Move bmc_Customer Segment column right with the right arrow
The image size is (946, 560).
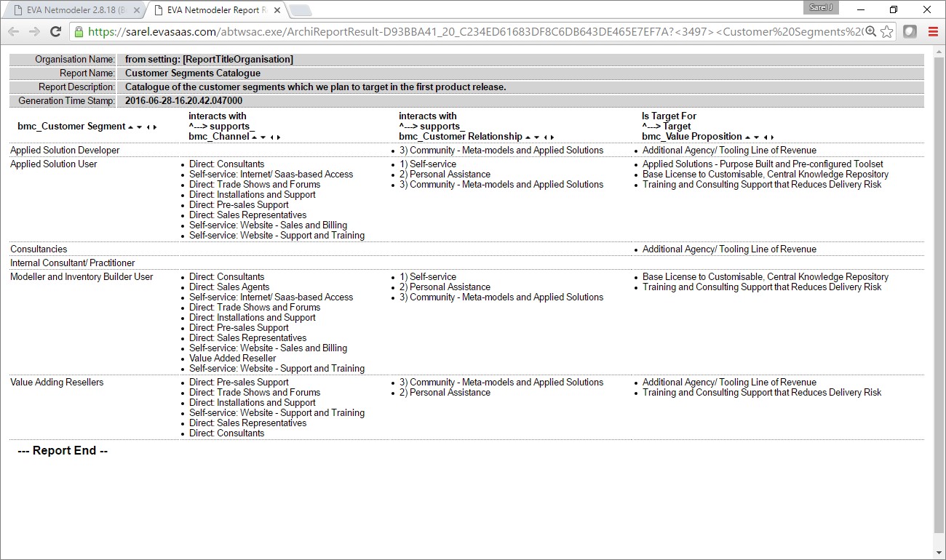pyautogui.click(x=154, y=127)
